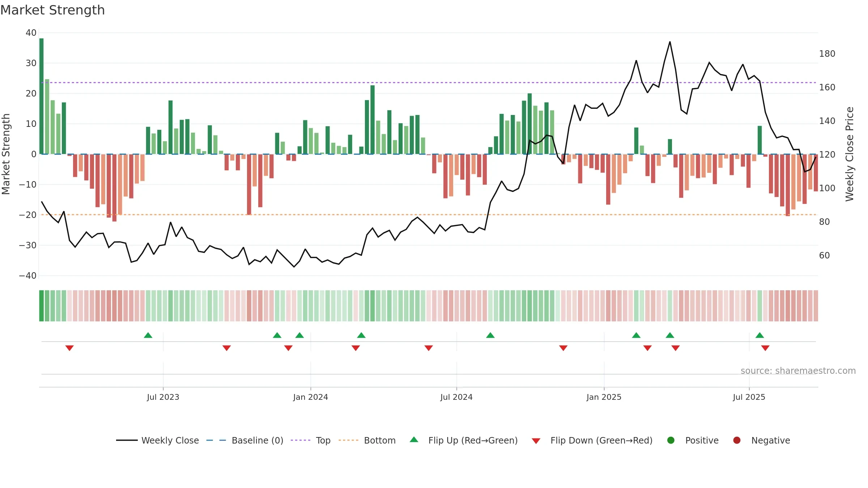Toggle the Weekly Close legend entry
The height and width of the screenshot is (488, 868).
(x=157, y=440)
